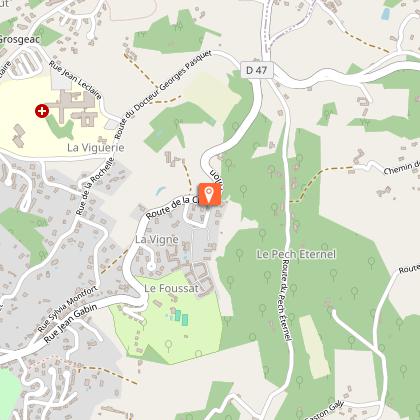Select the La Viguerie place label
Screen dimensions: 420x420
(96, 148)
